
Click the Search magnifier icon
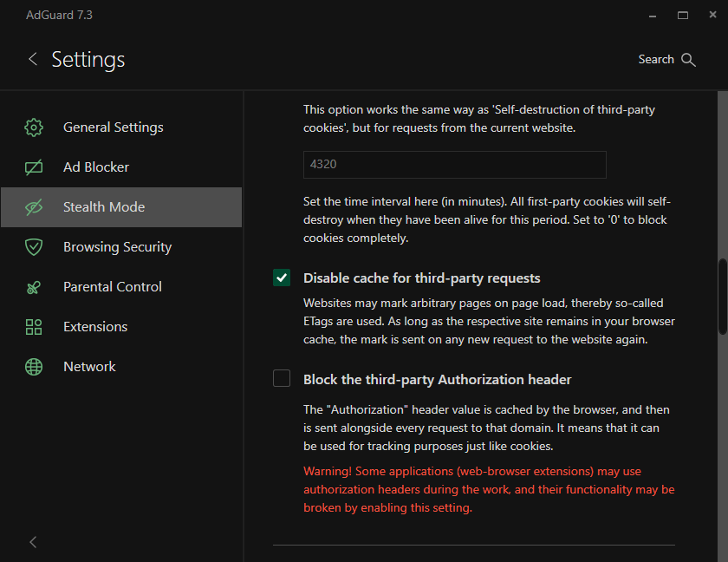pyautogui.click(x=689, y=60)
